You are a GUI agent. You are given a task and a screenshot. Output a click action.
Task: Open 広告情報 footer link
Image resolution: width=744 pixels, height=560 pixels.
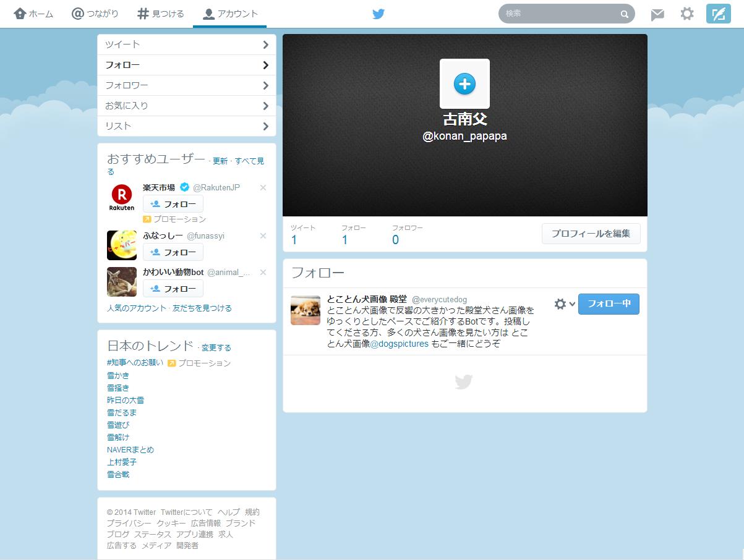tap(206, 524)
